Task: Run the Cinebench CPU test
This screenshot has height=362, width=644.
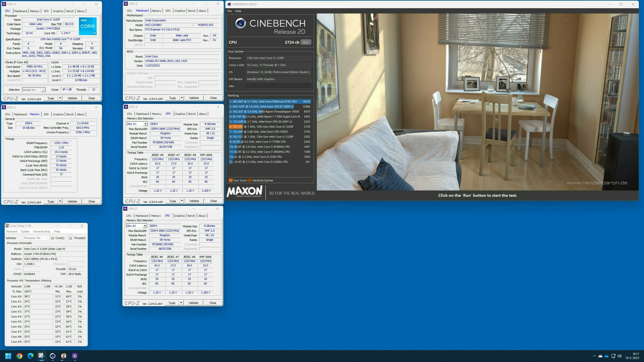Action: point(306,42)
